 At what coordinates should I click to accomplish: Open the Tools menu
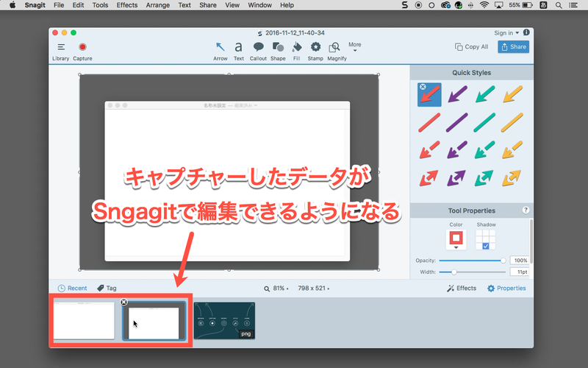click(x=100, y=5)
